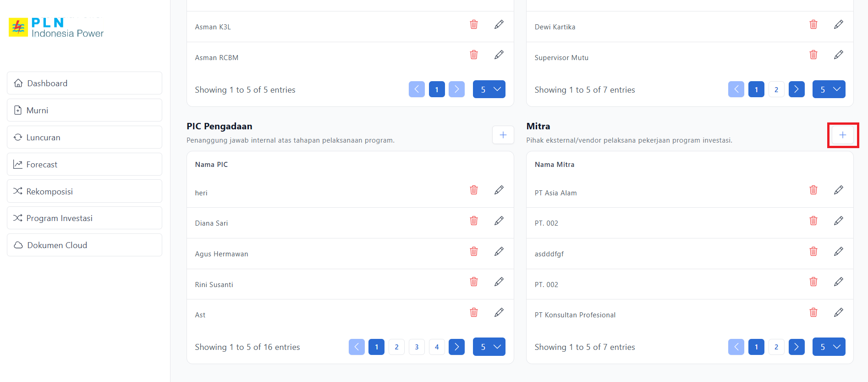Open Dashboard from the sidebar
The height and width of the screenshot is (382, 868).
tap(84, 83)
